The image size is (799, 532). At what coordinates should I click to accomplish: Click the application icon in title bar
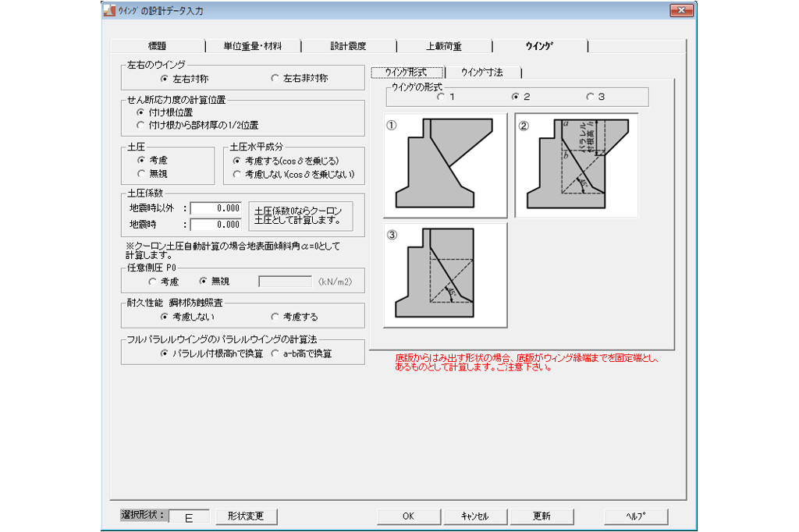(109, 9)
